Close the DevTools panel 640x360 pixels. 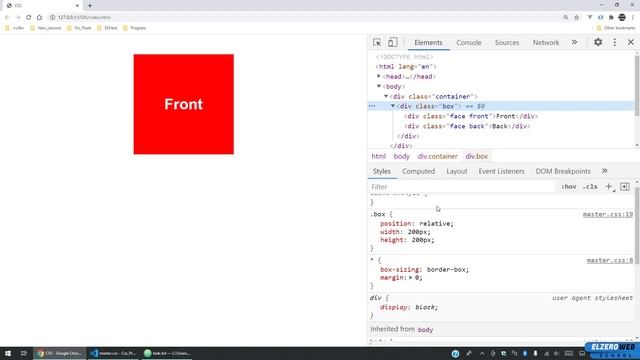pos(631,42)
